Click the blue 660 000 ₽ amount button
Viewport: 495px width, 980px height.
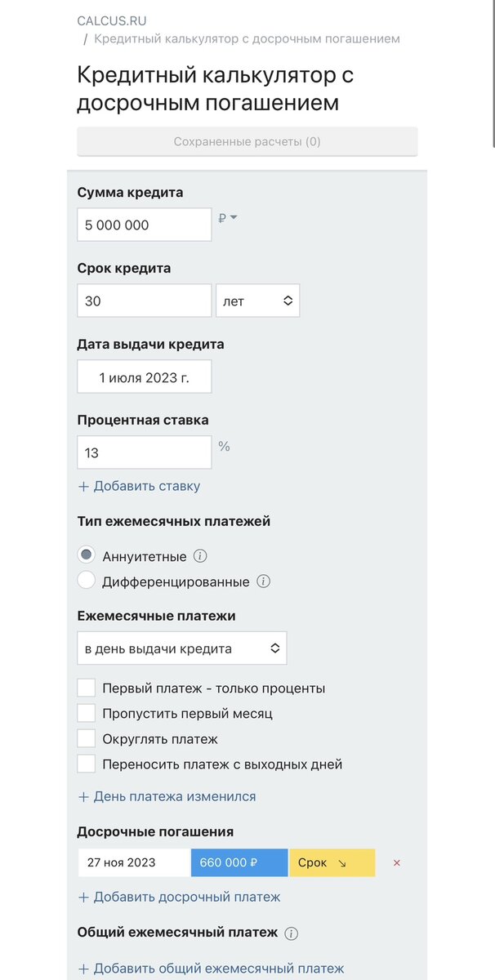[239, 862]
